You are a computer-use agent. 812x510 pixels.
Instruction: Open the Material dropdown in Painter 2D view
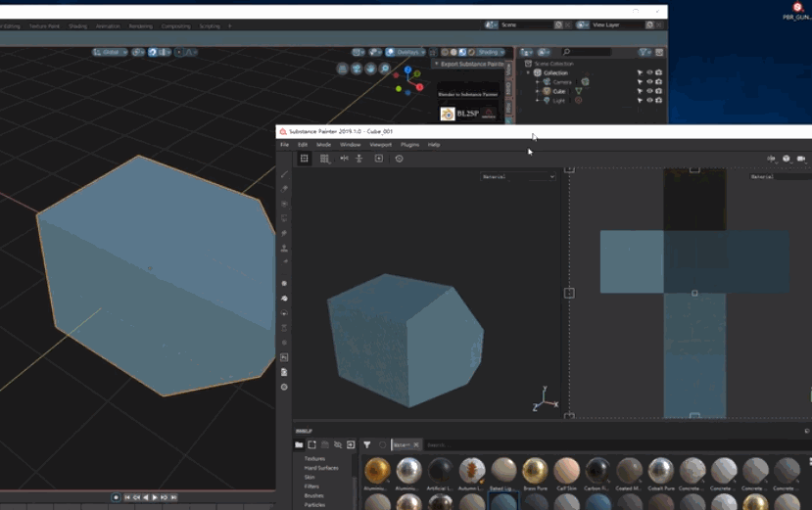point(781,176)
